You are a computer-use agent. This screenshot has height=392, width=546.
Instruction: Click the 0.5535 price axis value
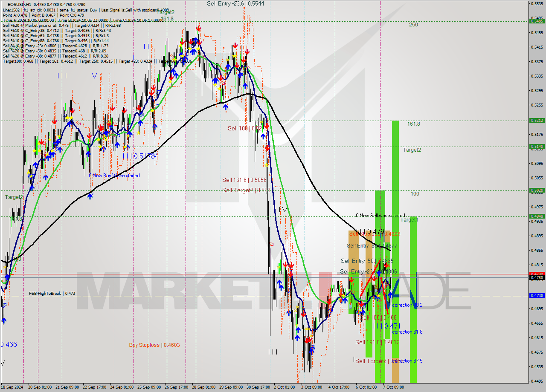pyautogui.click(x=537, y=3)
